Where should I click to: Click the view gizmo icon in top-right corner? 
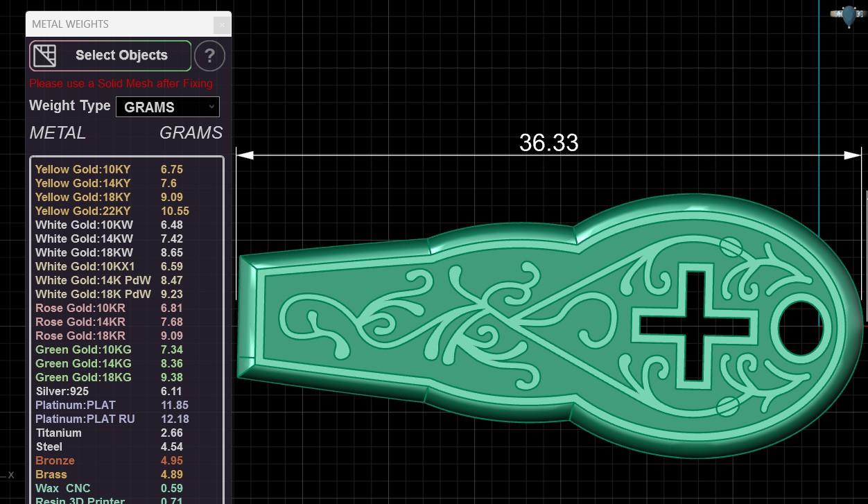pos(849,15)
